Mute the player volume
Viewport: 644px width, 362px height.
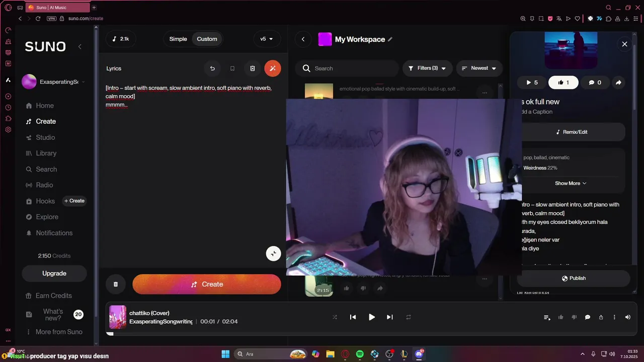[627, 317]
